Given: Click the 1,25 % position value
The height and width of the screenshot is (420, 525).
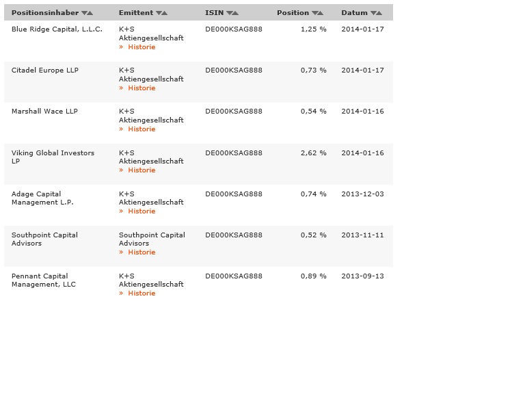Looking at the screenshot, I should (x=313, y=29).
